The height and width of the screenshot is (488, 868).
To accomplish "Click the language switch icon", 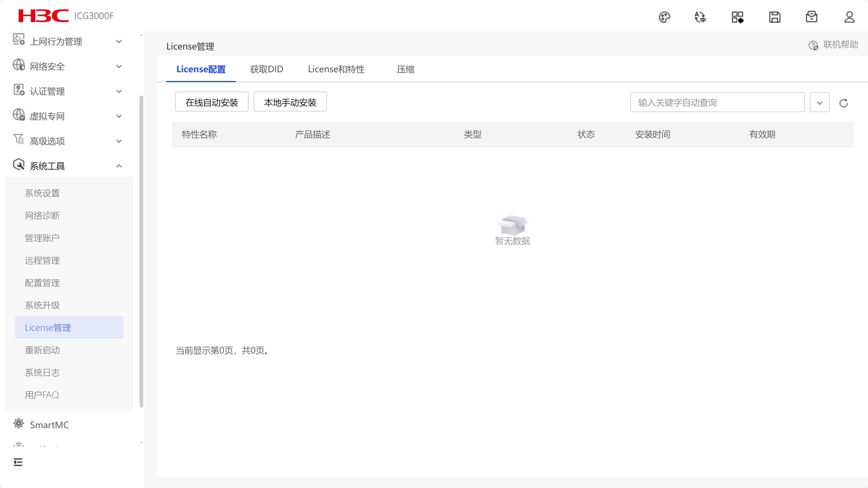I will click(700, 17).
